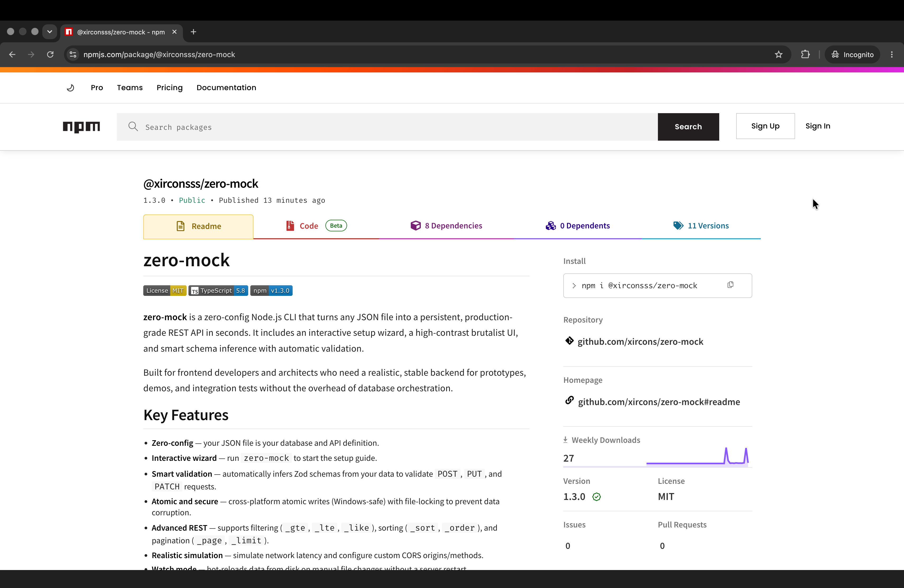Open the Chrome three-dot menu

click(x=892, y=54)
